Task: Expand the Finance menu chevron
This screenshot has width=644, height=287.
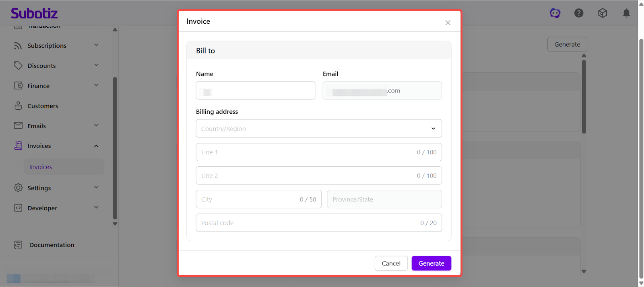Action: click(96, 85)
